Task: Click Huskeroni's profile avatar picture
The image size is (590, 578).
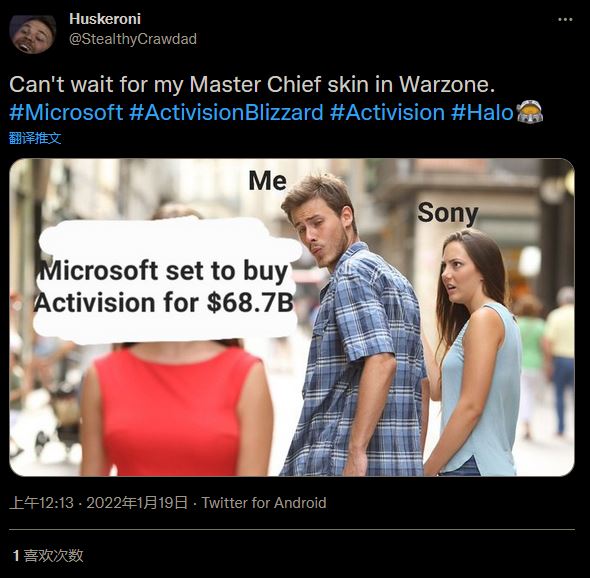Action: (x=33, y=34)
